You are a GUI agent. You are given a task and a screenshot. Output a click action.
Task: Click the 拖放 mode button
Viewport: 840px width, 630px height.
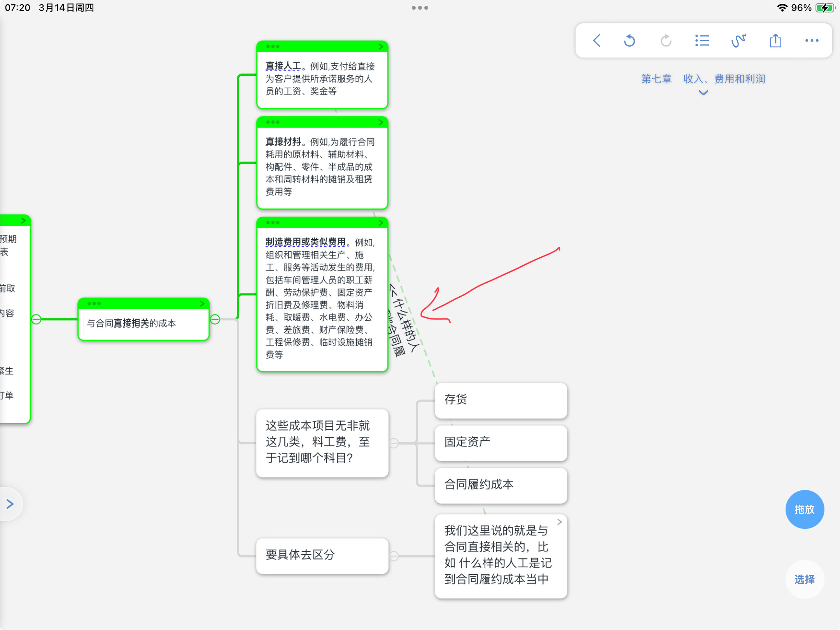pos(805,509)
